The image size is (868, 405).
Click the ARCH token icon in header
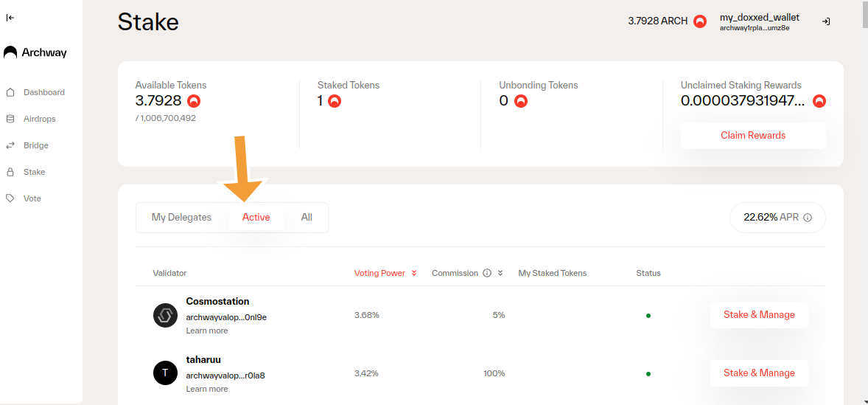[x=700, y=21]
